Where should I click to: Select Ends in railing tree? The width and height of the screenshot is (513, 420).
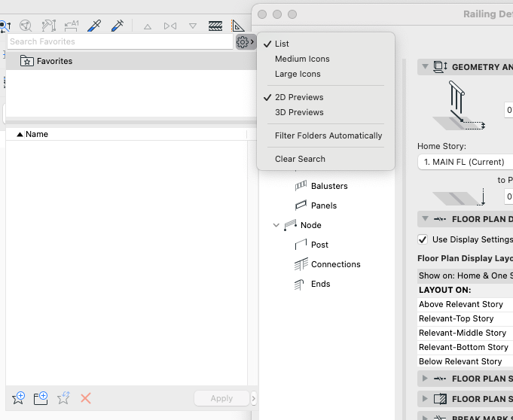(x=320, y=284)
